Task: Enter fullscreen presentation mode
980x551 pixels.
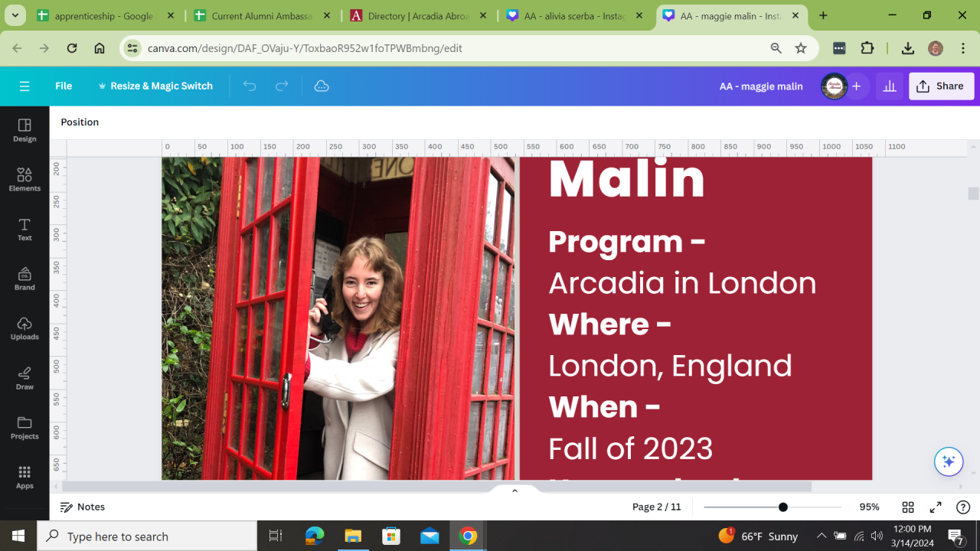Action: [936, 507]
